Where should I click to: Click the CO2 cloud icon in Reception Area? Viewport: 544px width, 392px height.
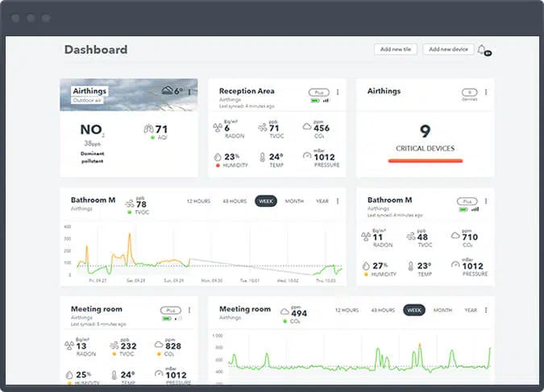click(x=307, y=126)
